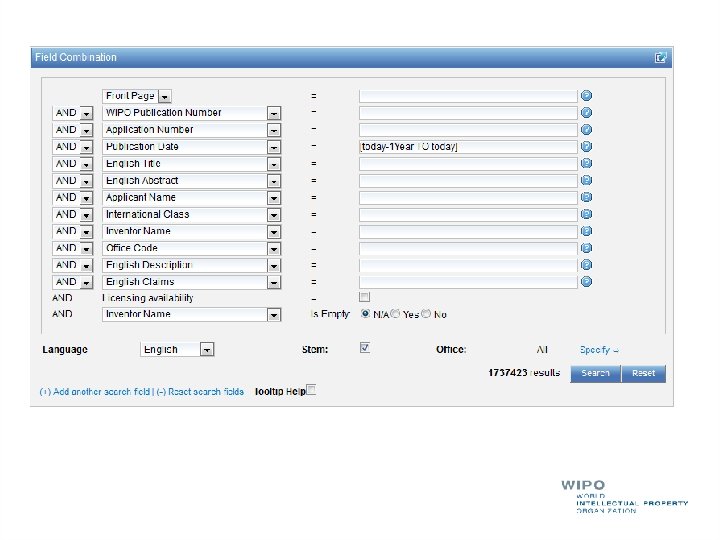Viewport: 720px width, 540px height.
Task: Click the Office Code value input field
Action: point(468,248)
